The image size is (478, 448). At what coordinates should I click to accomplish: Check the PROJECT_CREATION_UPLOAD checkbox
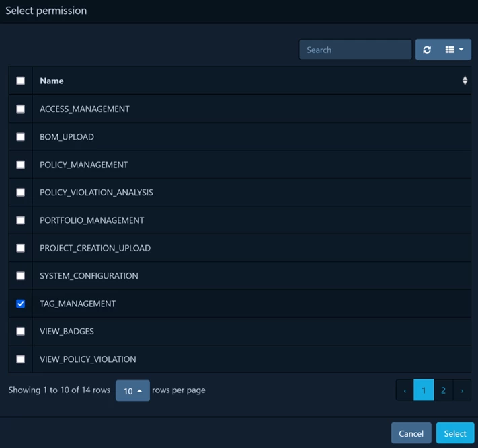pyautogui.click(x=20, y=248)
